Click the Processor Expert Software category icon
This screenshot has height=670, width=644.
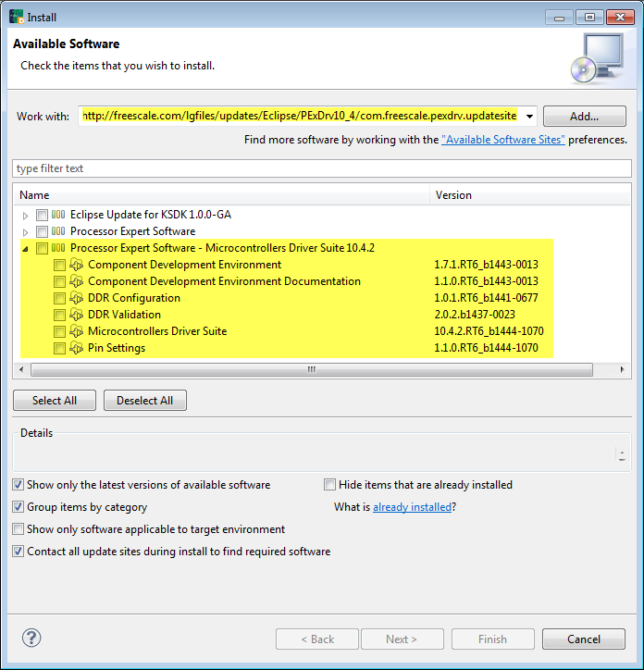(x=58, y=231)
